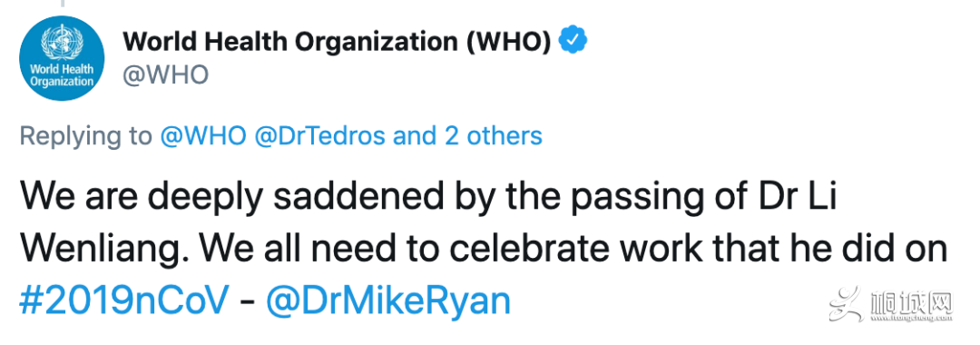Open @WHO mention in Replying to line
Viewport: 980px width, 345px height.
coord(203,136)
